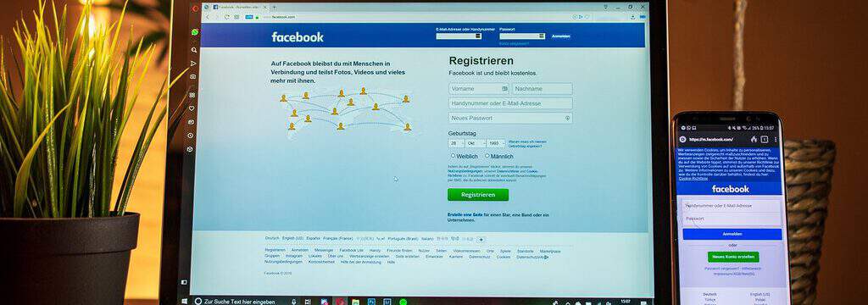
Task: Reload the page in the browser toolbar
Action: point(227,17)
